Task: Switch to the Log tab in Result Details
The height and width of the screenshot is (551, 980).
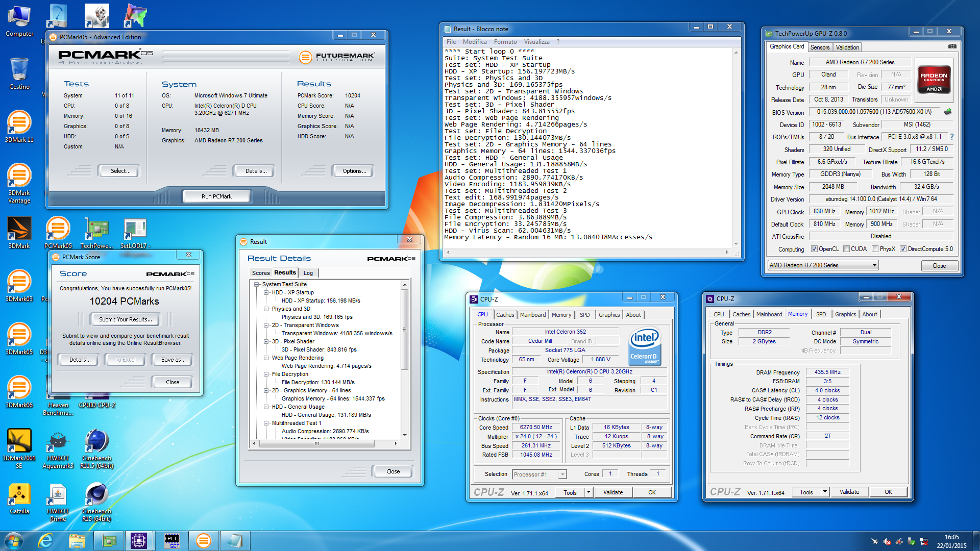Action: coord(308,273)
